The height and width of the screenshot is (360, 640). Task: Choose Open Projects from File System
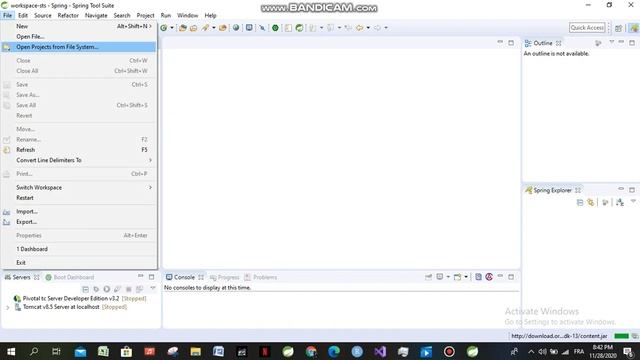[78, 47]
